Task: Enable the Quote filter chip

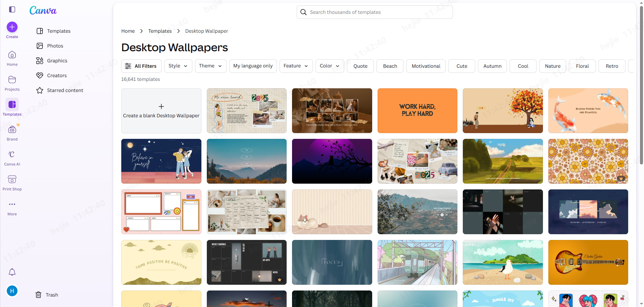Action: point(360,66)
